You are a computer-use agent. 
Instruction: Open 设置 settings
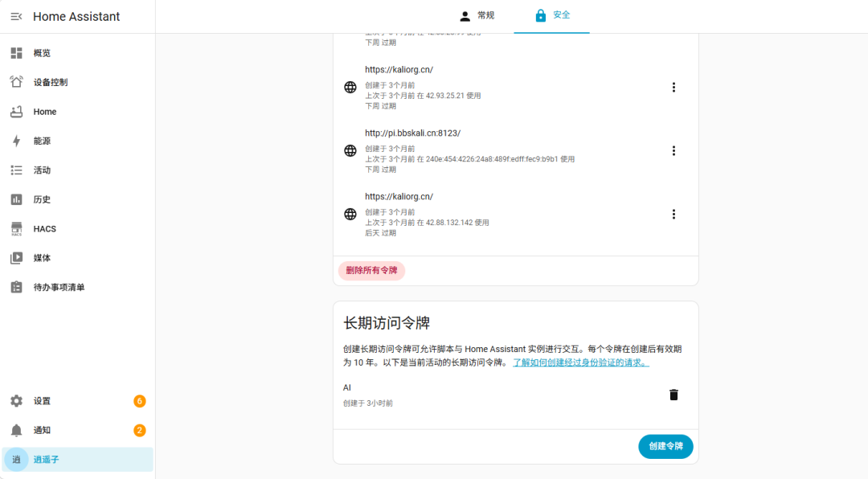click(77, 401)
